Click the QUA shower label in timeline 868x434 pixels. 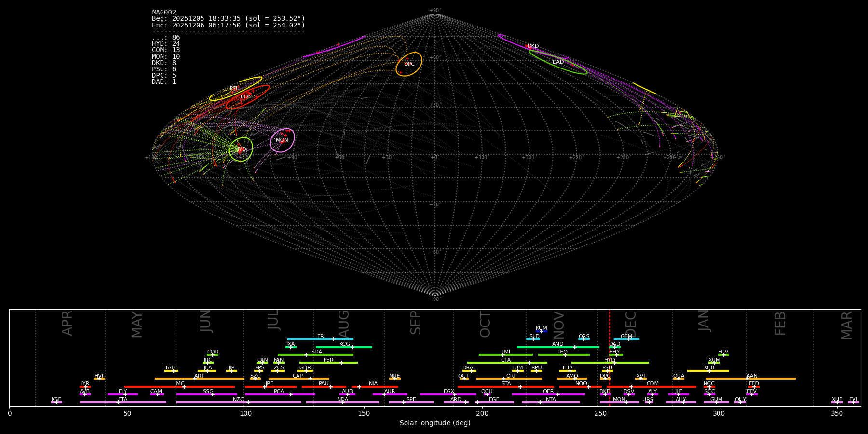click(679, 376)
